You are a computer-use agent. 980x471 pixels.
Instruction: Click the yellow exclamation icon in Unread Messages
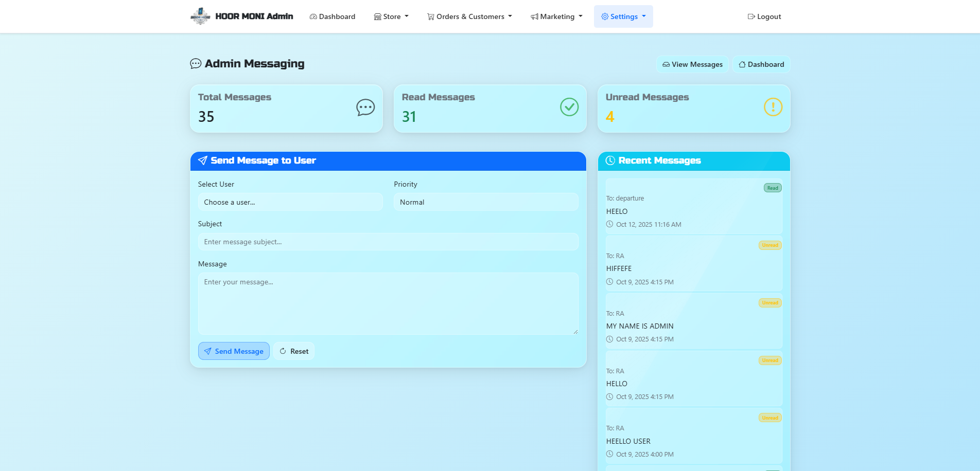(x=773, y=107)
